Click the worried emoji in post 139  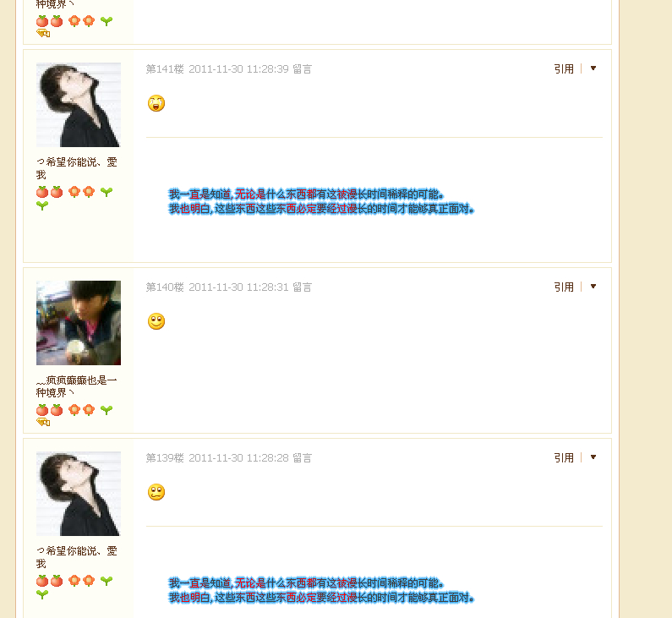pyautogui.click(x=156, y=492)
